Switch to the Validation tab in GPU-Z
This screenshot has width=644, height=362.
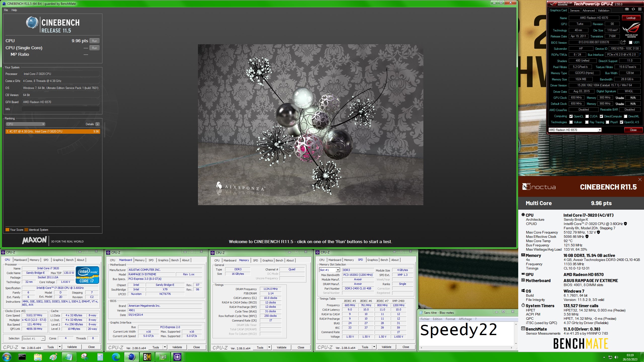tap(603, 11)
